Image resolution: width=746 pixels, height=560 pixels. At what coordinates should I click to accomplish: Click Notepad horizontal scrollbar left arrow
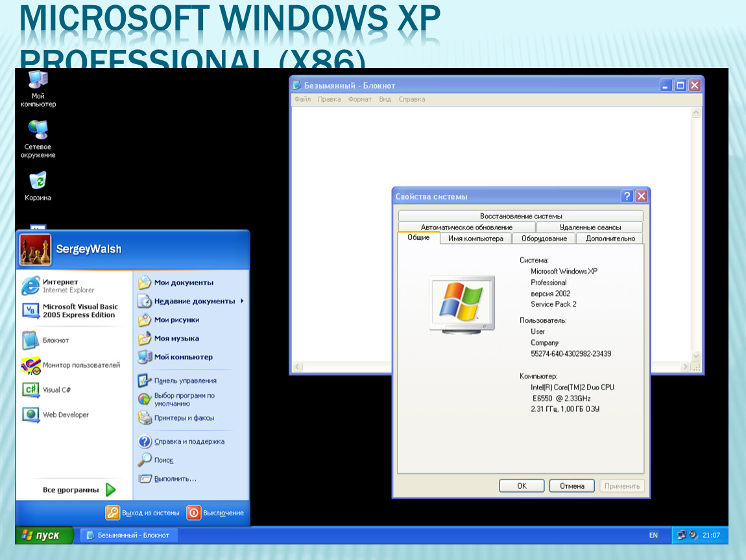tap(298, 366)
